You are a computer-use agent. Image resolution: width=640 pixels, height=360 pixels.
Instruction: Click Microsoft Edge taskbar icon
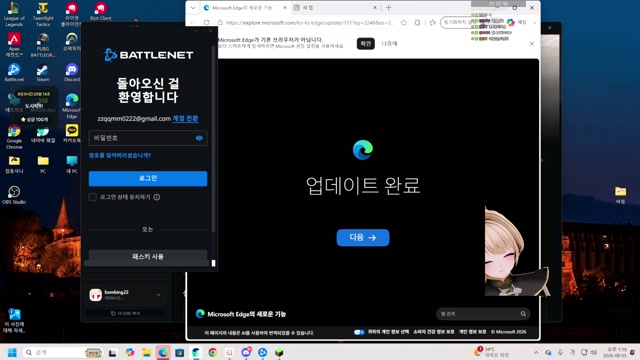[x=163, y=352]
